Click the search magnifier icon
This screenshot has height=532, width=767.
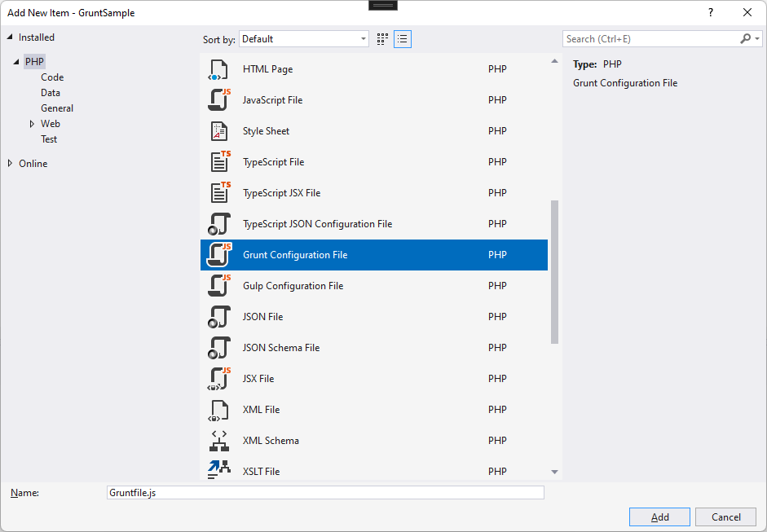click(x=746, y=38)
